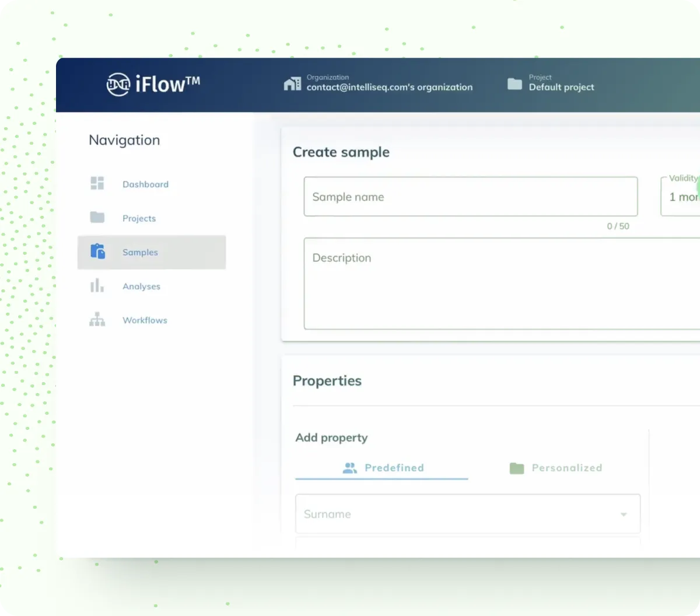The image size is (700, 616).
Task: Click the 0 / 50 character counter
Action: coord(618,226)
